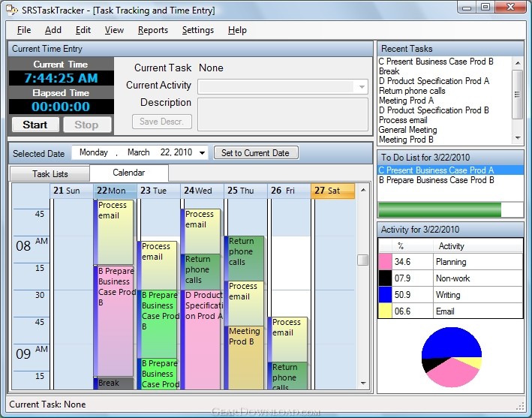Click the SRSTaskTracker app icon in title bar
This screenshot has height=418, width=532.
coord(12,10)
